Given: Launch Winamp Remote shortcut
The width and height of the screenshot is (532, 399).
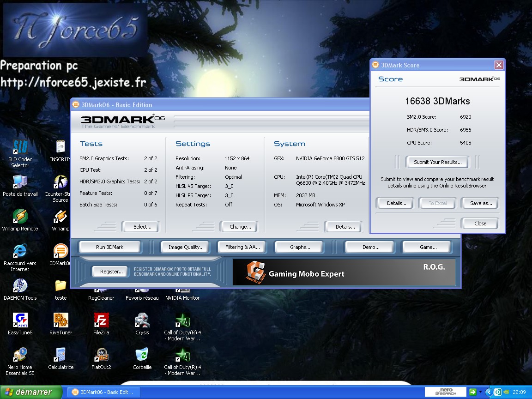Looking at the screenshot, I should [20, 217].
